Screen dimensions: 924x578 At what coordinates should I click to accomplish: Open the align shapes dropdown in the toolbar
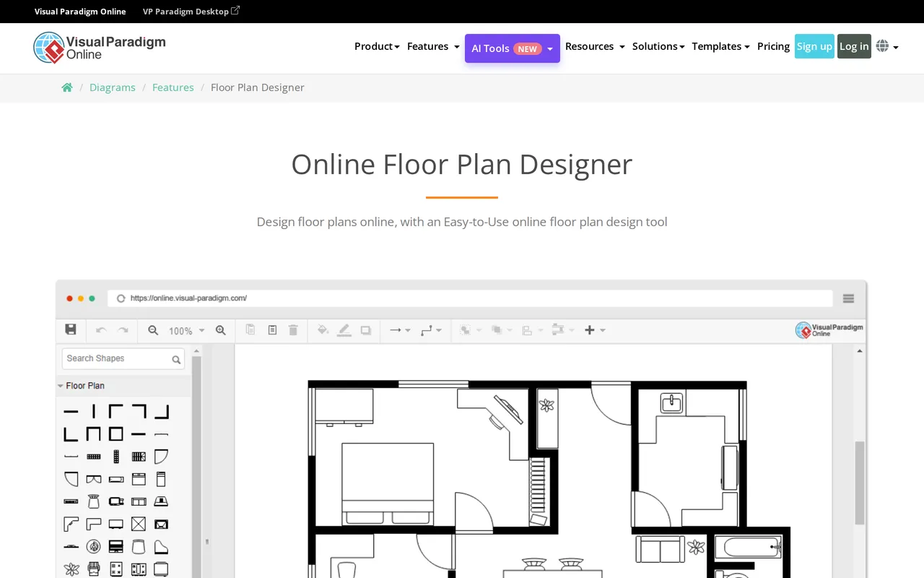pos(532,330)
